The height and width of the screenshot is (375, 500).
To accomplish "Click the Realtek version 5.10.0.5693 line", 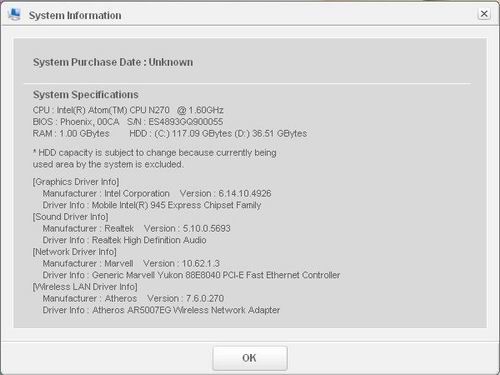I will coord(136,228).
